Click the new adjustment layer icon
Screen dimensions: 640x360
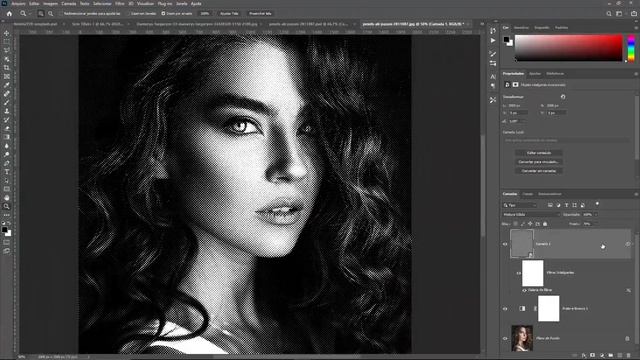(602, 356)
